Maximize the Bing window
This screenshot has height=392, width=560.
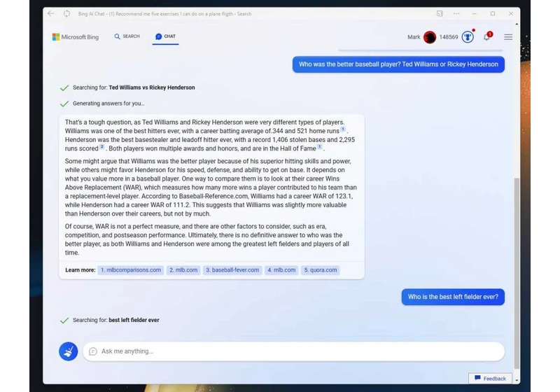(x=493, y=13)
